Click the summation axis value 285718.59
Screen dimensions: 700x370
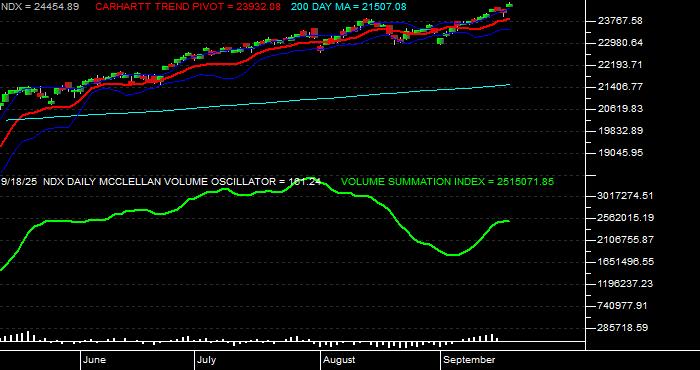click(x=622, y=328)
